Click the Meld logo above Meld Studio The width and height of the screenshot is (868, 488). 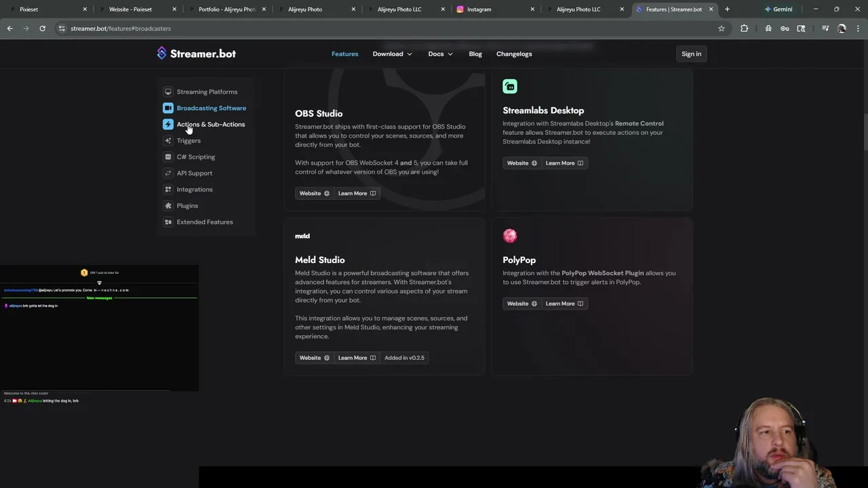point(302,236)
